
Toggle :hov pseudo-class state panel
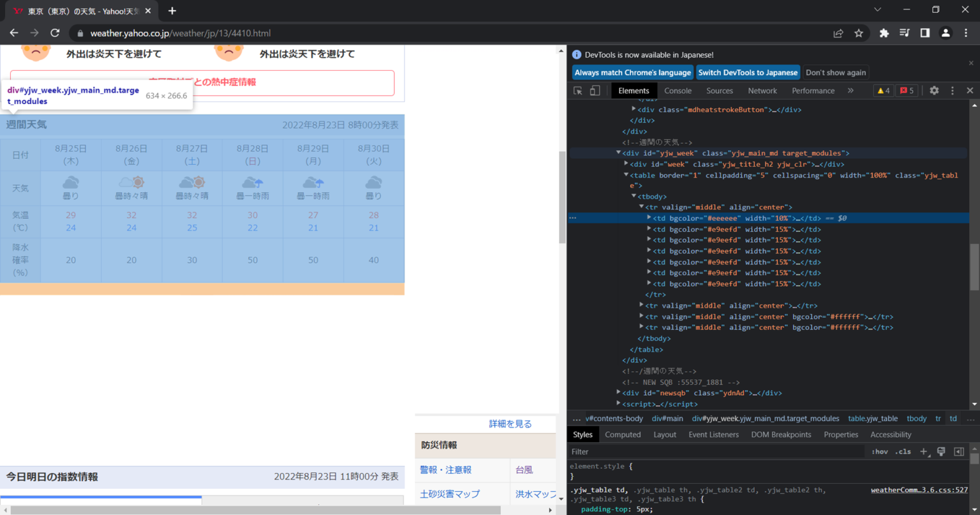(x=879, y=451)
